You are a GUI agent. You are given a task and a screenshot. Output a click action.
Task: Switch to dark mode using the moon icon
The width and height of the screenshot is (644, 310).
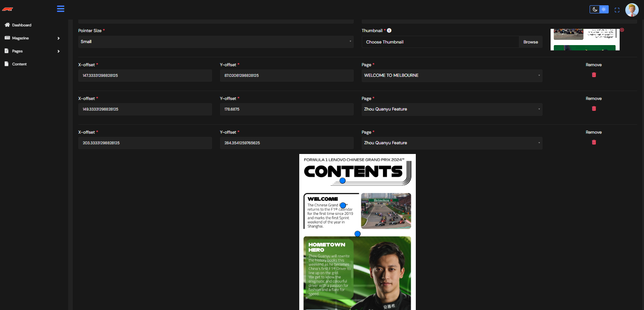point(594,9)
